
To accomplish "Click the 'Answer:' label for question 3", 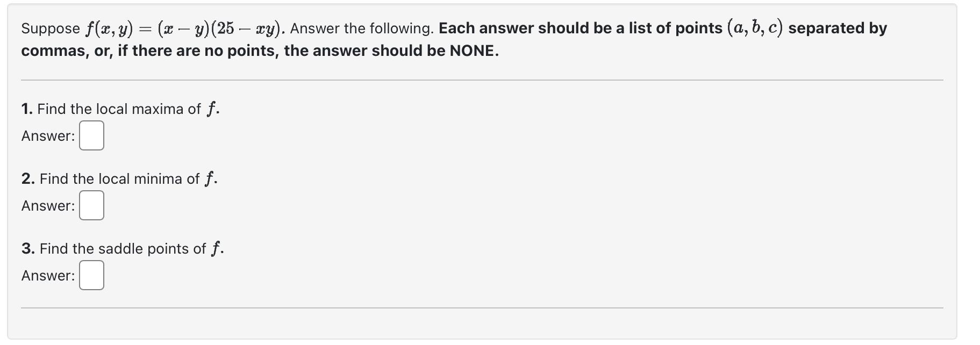I will pos(47,276).
